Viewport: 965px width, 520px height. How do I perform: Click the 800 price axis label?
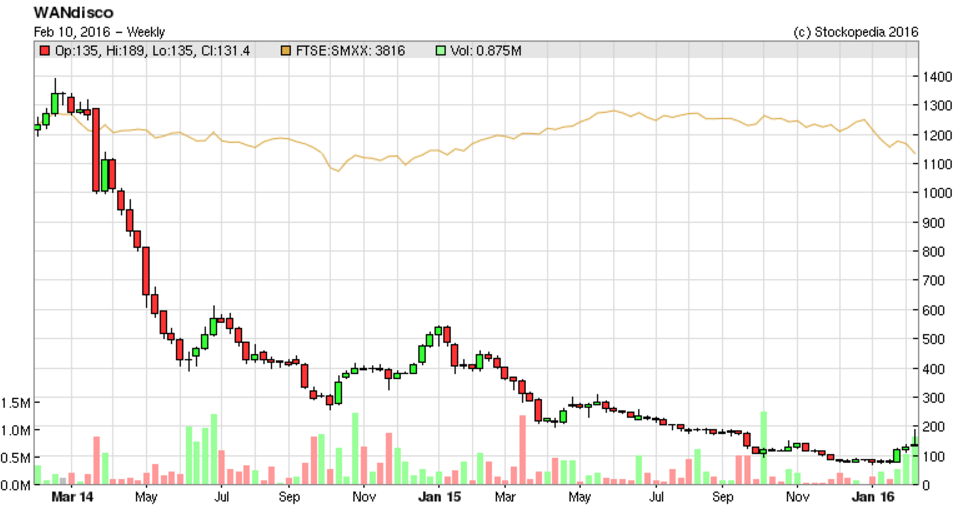click(934, 252)
